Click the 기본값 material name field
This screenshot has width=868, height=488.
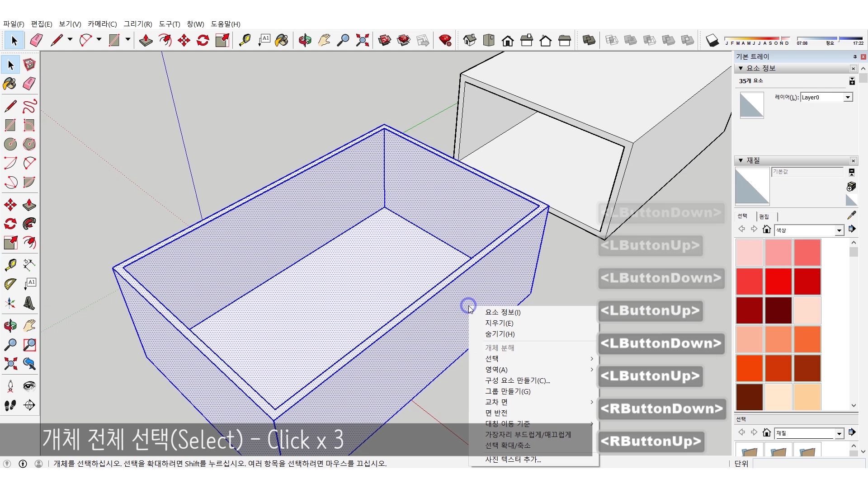[x=807, y=172]
